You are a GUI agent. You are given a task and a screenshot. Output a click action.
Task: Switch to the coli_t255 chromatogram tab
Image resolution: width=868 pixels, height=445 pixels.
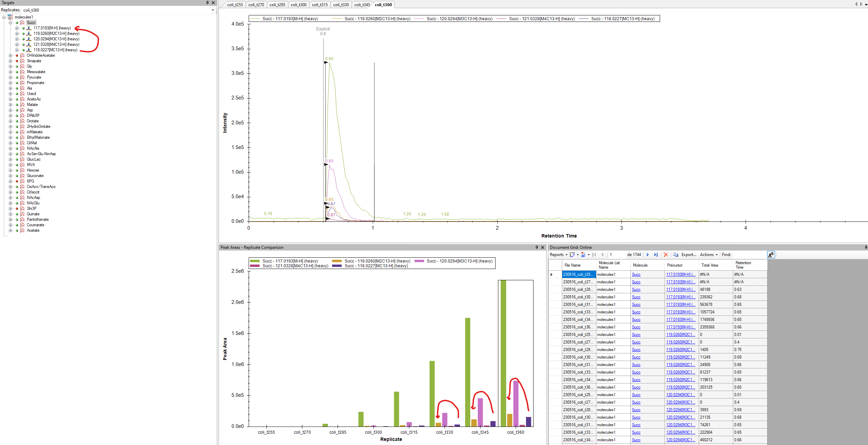(235, 5)
